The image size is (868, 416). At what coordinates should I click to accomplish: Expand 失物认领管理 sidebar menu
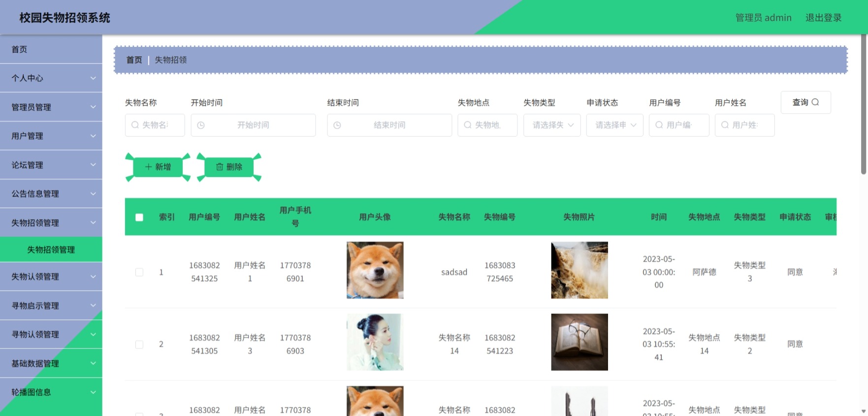pyautogui.click(x=51, y=277)
